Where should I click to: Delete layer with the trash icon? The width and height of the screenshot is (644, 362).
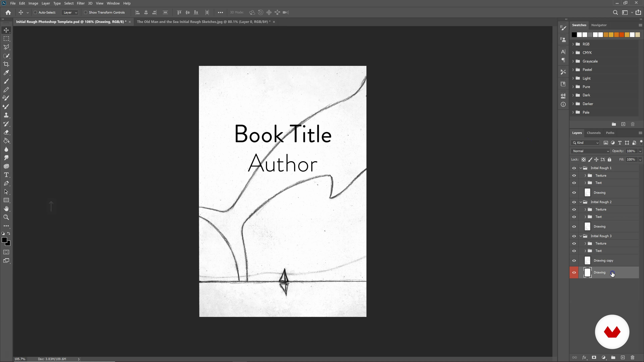[632, 357]
